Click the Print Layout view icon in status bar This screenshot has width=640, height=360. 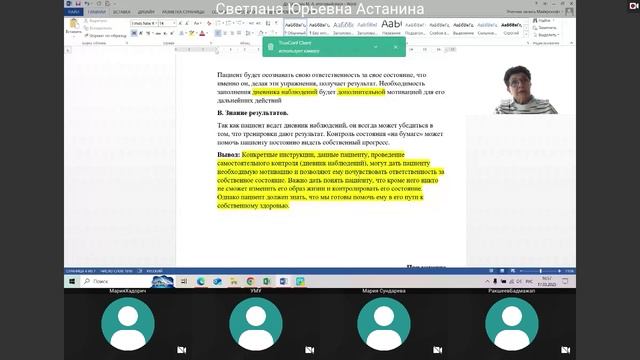tap(502, 271)
